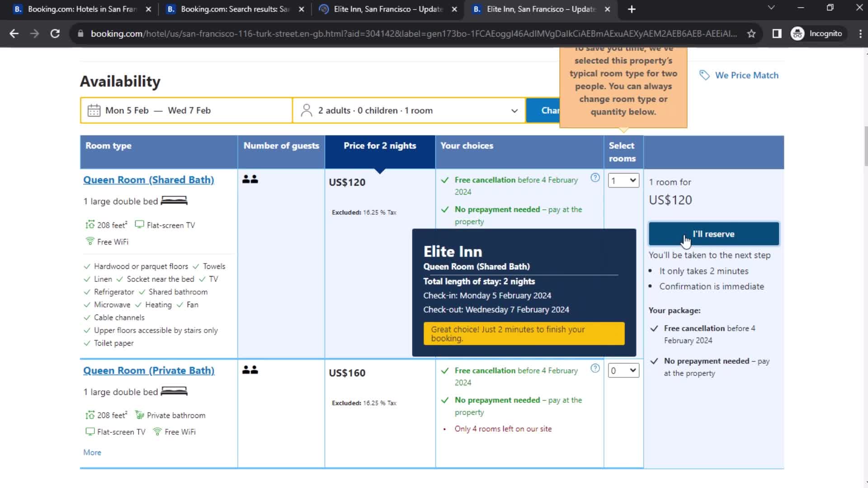Close the Hotels in San Francisco tab

[148, 9]
